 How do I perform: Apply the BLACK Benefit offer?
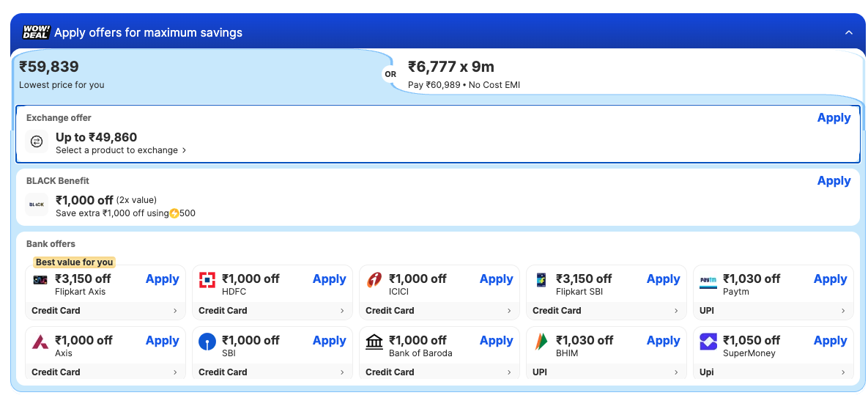[x=834, y=181]
